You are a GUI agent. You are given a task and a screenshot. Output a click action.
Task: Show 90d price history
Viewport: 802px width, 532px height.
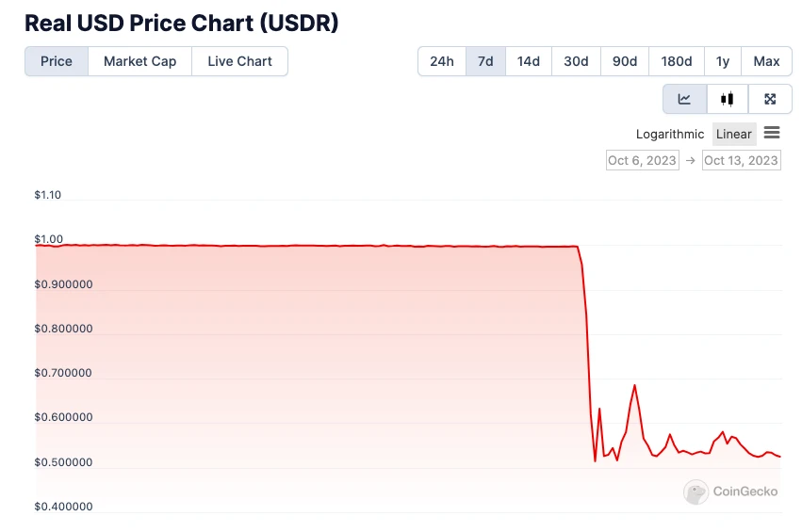click(625, 61)
